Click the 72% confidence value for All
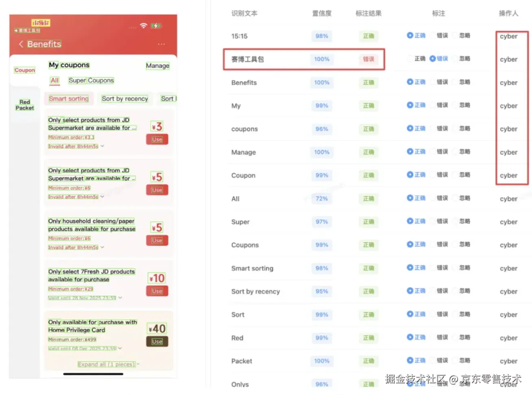The width and height of the screenshot is (532, 395). (322, 198)
